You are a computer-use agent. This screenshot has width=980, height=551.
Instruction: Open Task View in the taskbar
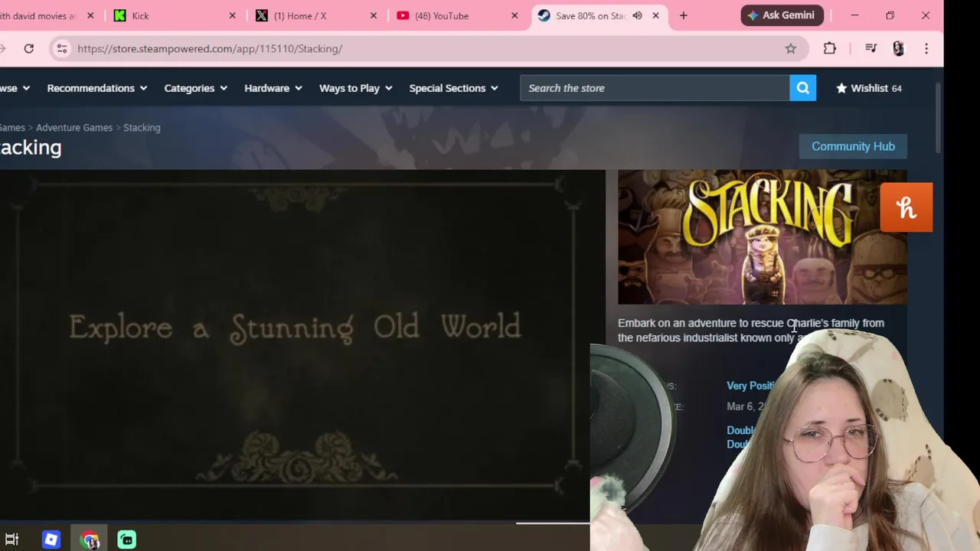[x=11, y=540]
